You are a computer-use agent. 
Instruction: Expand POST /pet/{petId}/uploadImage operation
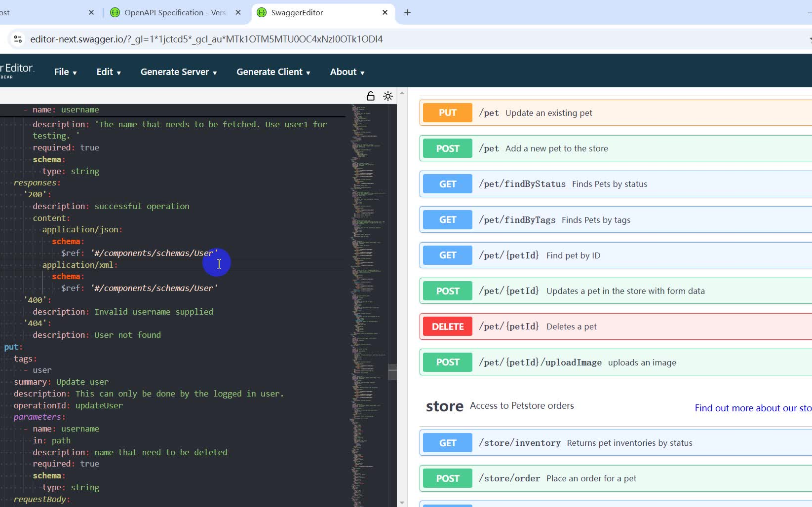tap(616, 362)
